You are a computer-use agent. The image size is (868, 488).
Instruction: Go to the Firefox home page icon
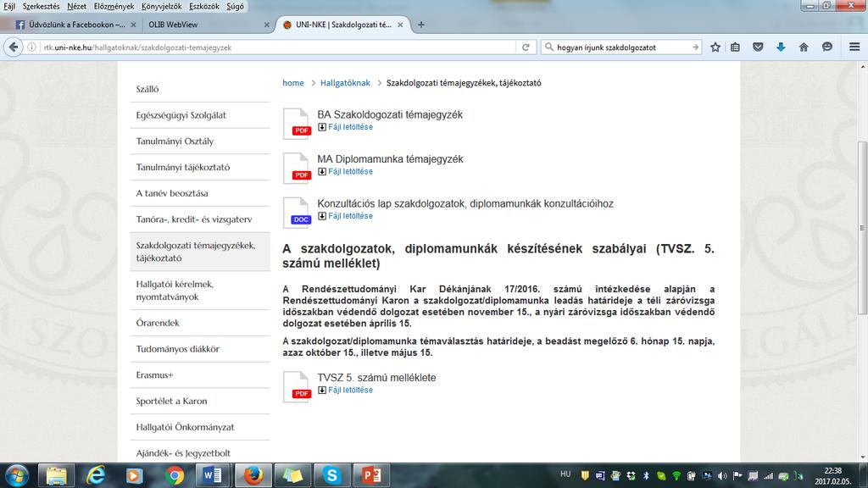[x=804, y=47]
